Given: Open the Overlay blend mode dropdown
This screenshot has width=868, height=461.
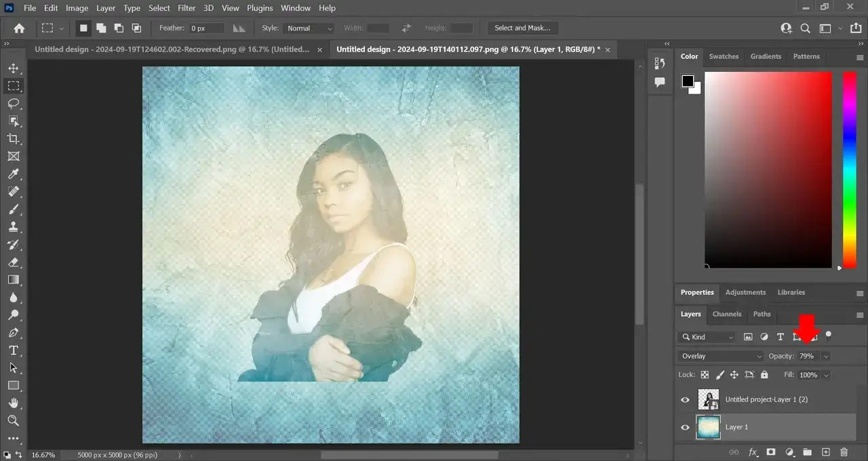Looking at the screenshot, I should 721,356.
